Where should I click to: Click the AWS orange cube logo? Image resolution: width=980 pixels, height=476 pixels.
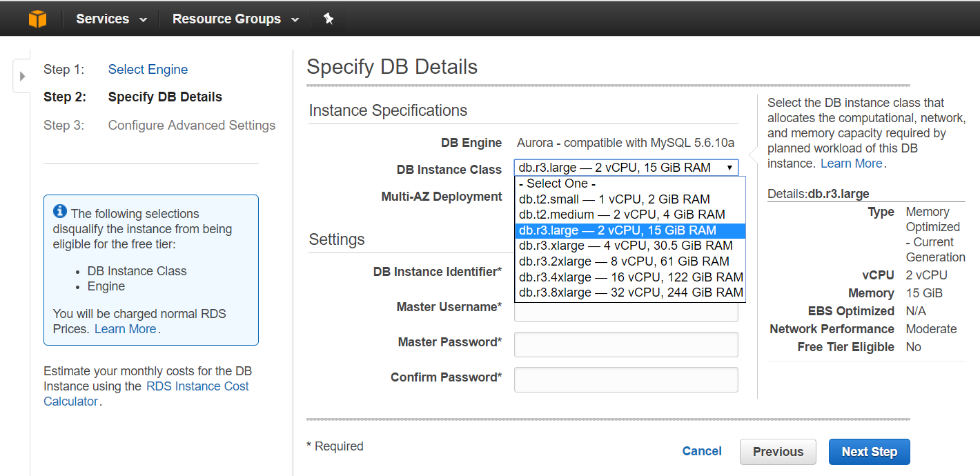[x=37, y=19]
